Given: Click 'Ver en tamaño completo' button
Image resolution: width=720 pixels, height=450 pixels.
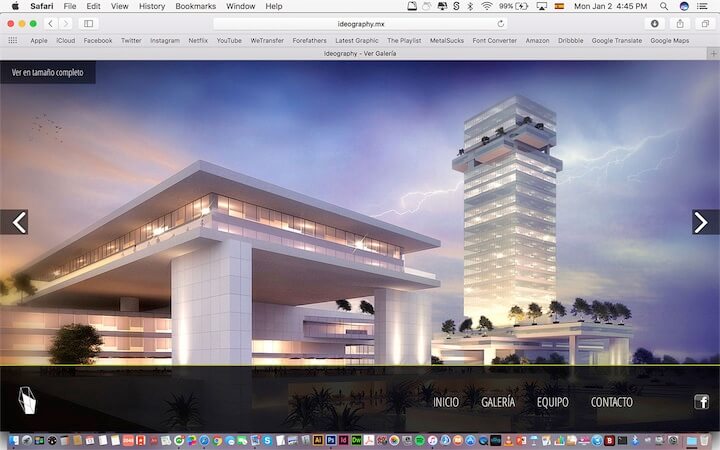Looking at the screenshot, I should [x=47, y=72].
